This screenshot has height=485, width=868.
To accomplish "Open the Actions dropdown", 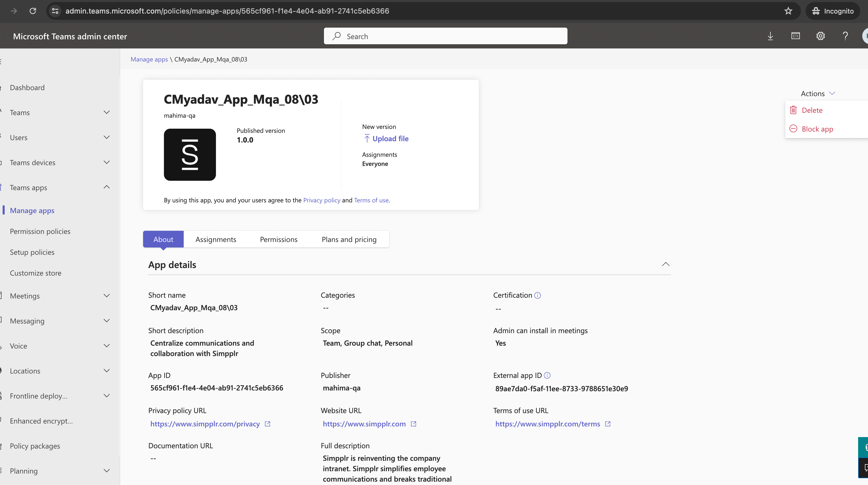I will coord(817,94).
